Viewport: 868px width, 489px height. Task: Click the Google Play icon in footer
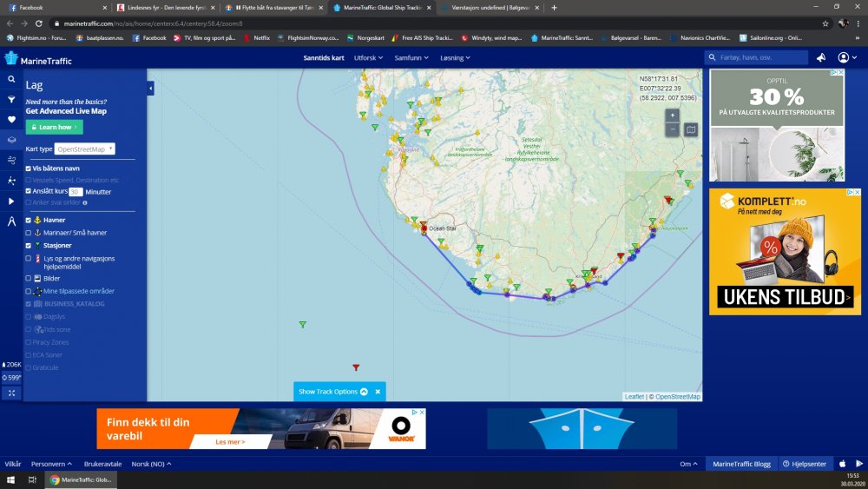coord(859,464)
